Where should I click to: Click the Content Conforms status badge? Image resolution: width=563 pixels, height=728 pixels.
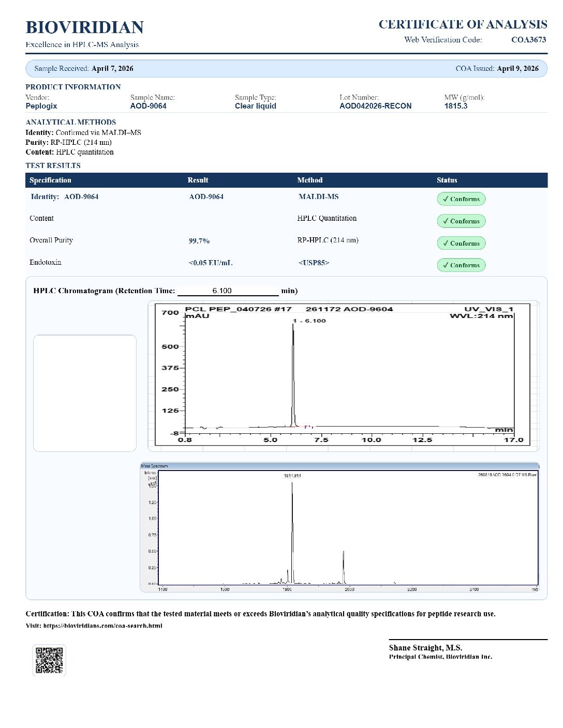click(461, 221)
